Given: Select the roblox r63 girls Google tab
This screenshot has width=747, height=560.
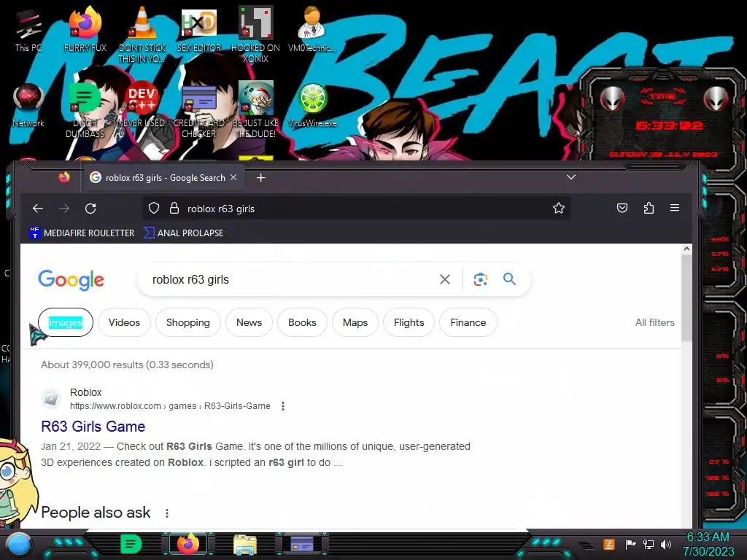Looking at the screenshot, I should pyautogui.click(x=163, y=178).
